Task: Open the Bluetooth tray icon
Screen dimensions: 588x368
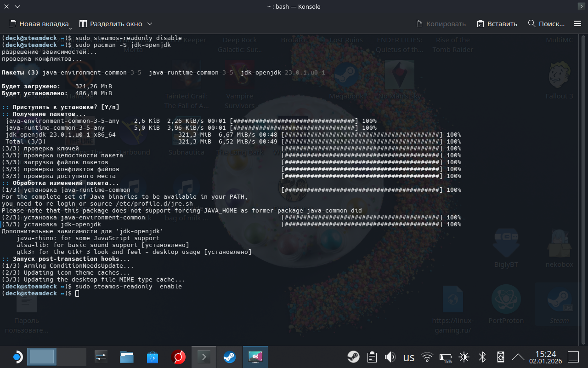Action: coord(482,357)
